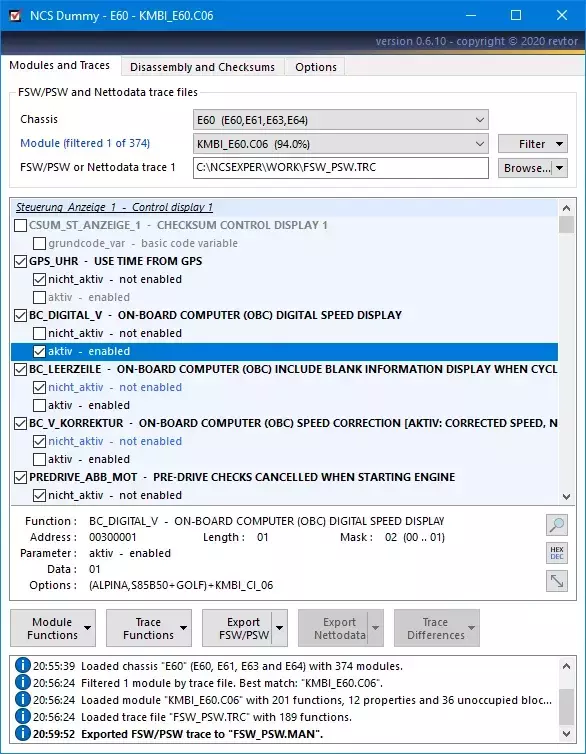Image resolution: width=586 pixels, height=754 pixels.
Task: Click the FSW_PSW.TRC trace path field
Action: (x=340, y=168)
